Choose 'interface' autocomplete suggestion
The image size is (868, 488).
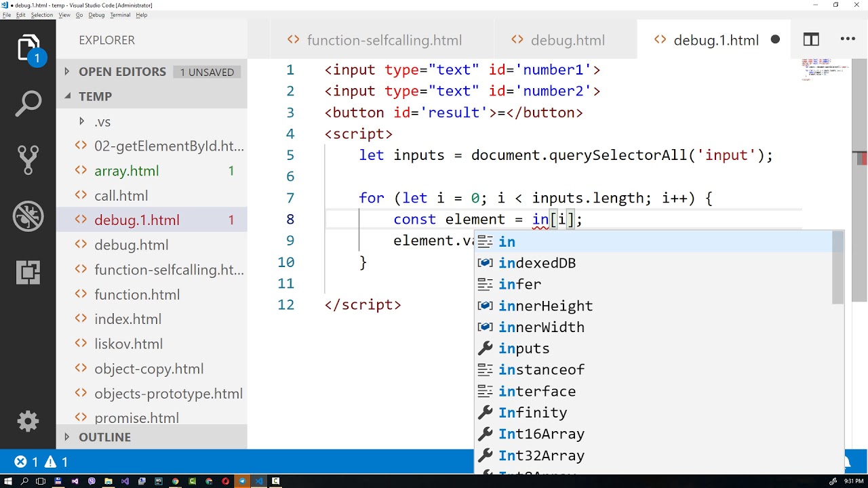click(x=654, y=391)
